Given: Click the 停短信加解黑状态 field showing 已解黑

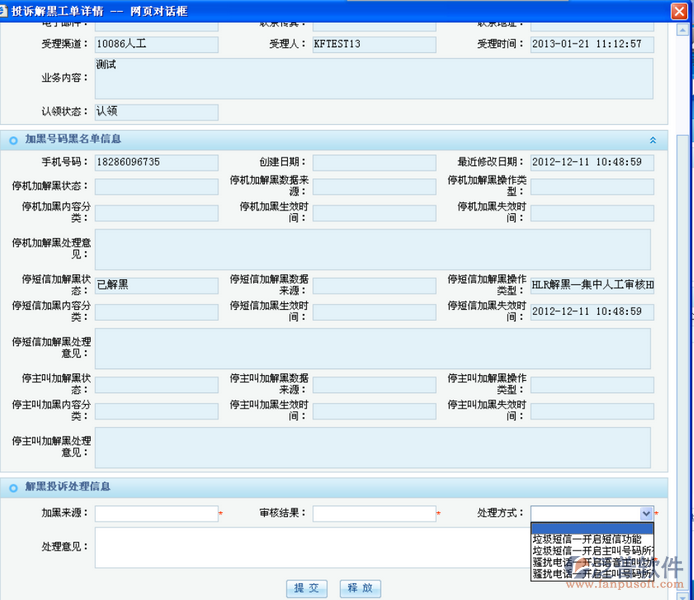Looking at the screenshot, I should pyautogui.click(x=156, y=285).
